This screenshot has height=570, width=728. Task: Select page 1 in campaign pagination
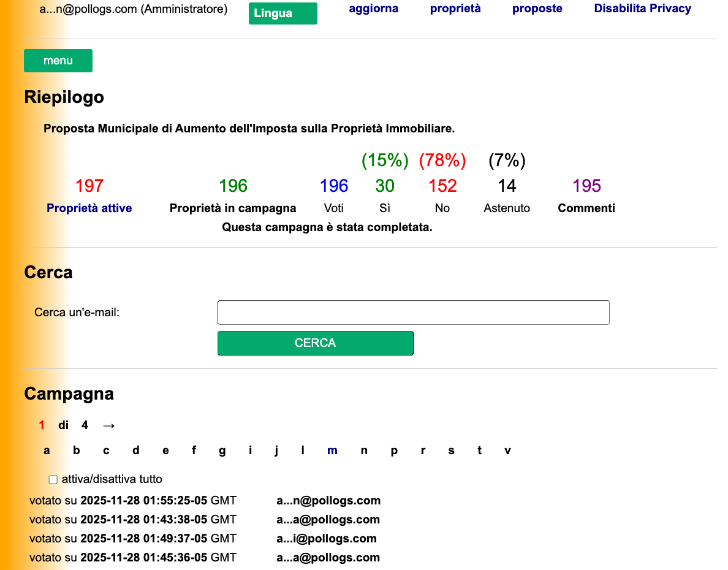point(41,424)
